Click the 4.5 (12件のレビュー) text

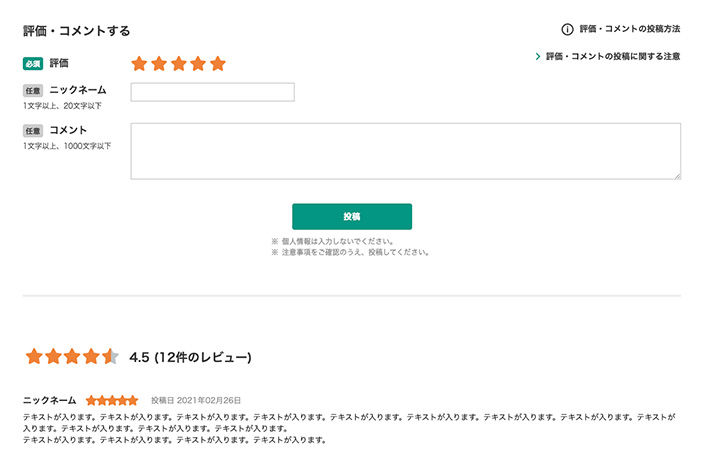click(190, 357)
